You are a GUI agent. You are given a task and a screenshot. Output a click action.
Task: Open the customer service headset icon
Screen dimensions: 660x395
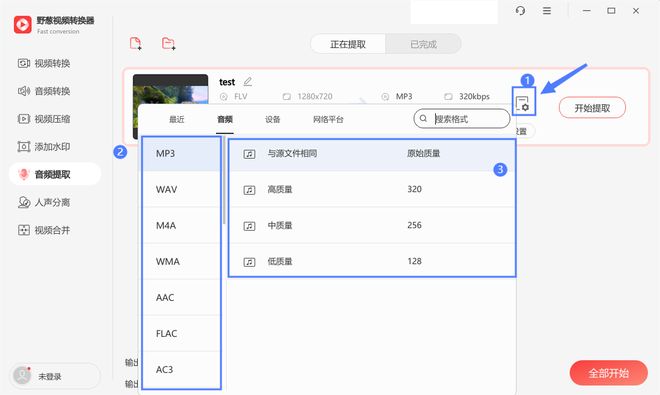pyautogui.click(x=520, y=11)
